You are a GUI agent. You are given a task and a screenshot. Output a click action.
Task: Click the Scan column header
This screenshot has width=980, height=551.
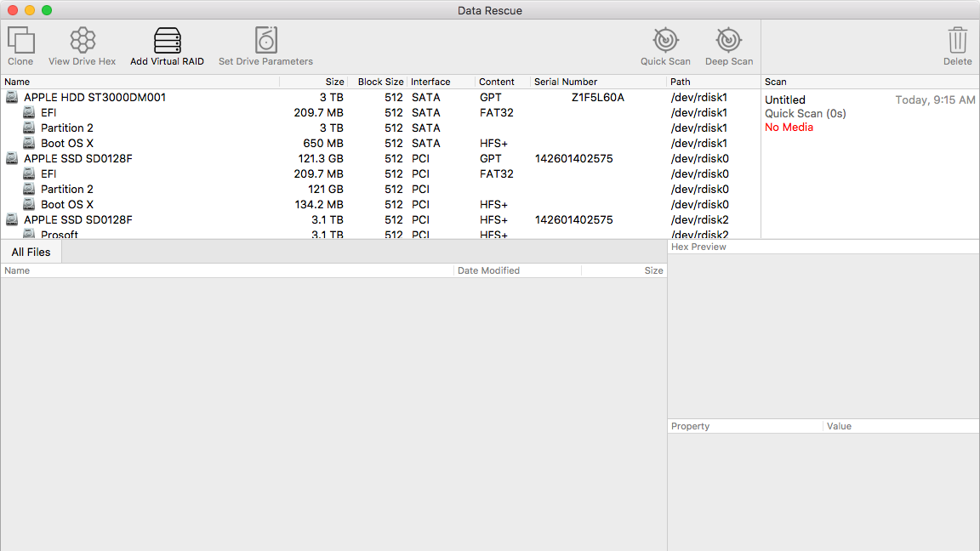point(870,82)
